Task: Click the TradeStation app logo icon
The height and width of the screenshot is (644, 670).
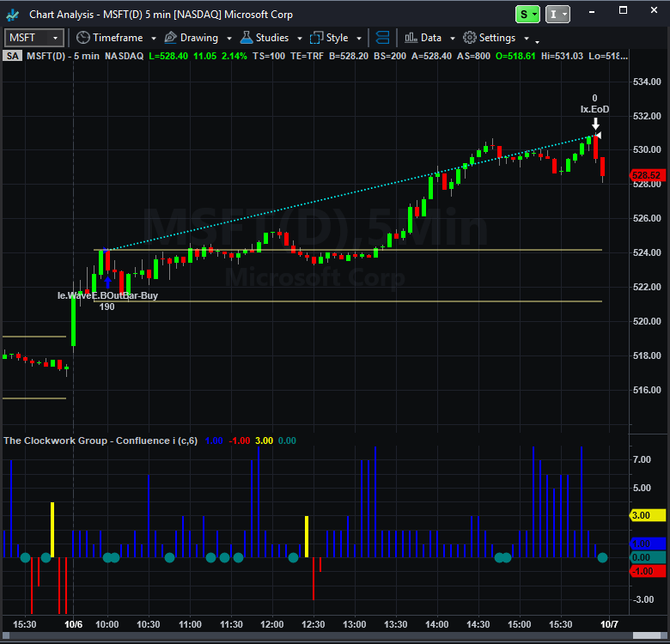Action: click(12, 15)
